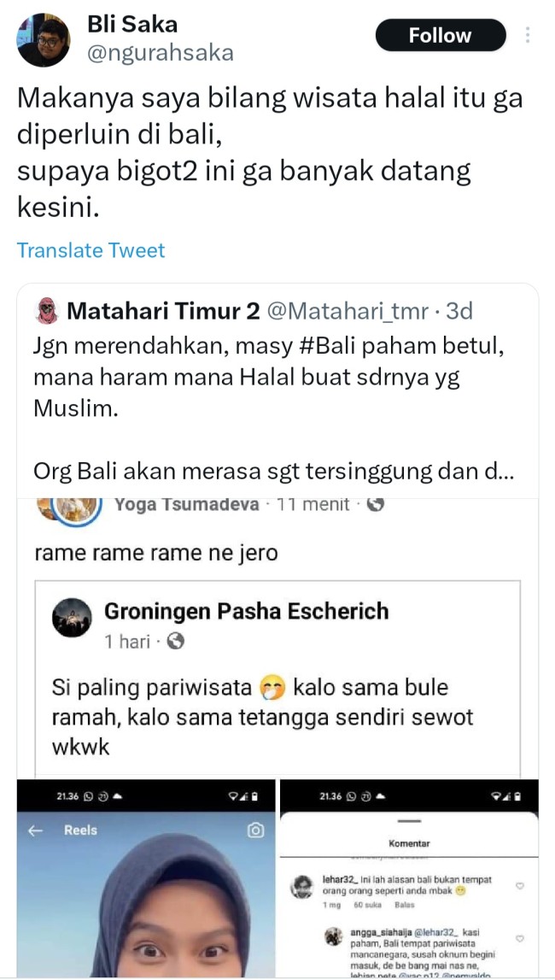The image size is (555, 980).
Task: Like lehar32_'s comment using the heart
Action: click(x=519, y=884)
